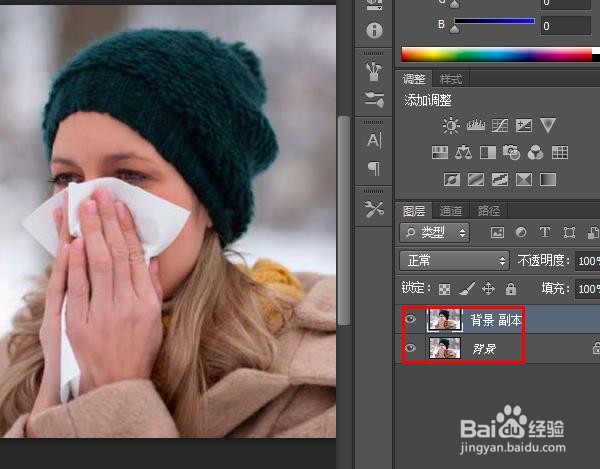
Task: Add a Threshold adjustment
Action: tap(500, 179)
